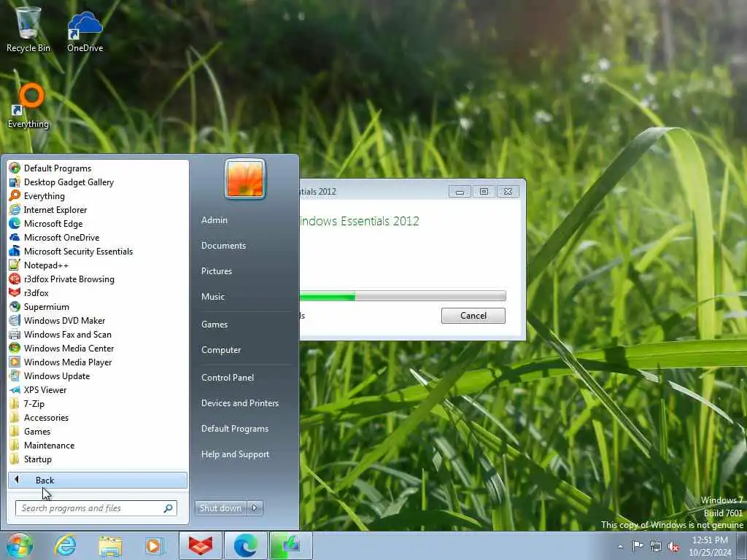Open Devices and Printers

[x=239, y=402]
